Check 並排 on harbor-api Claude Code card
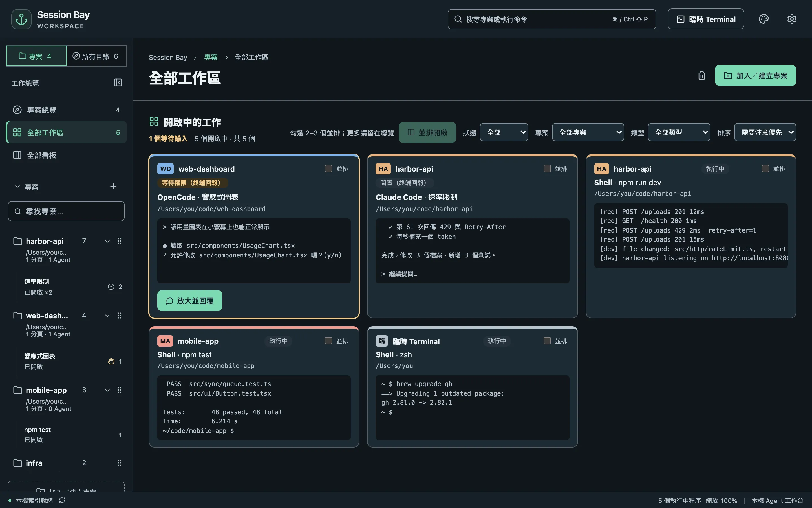This screenshot has width=812, height=508. point(547,168)
